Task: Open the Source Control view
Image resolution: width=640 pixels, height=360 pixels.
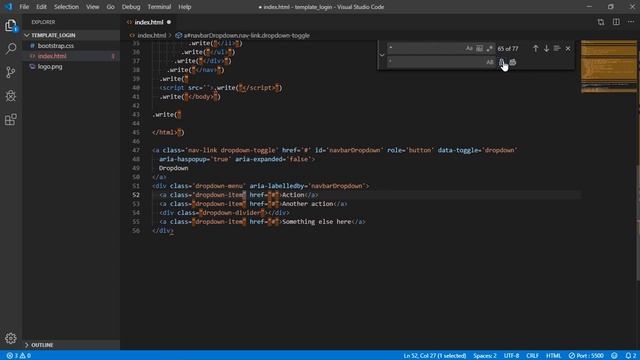Action: (11, 72)
